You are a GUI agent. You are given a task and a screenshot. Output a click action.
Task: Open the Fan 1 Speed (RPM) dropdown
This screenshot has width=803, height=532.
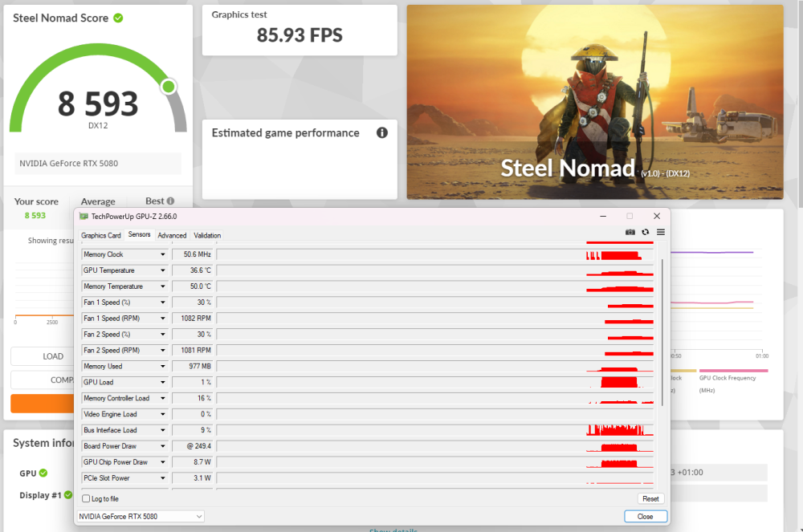click(163, 319)
